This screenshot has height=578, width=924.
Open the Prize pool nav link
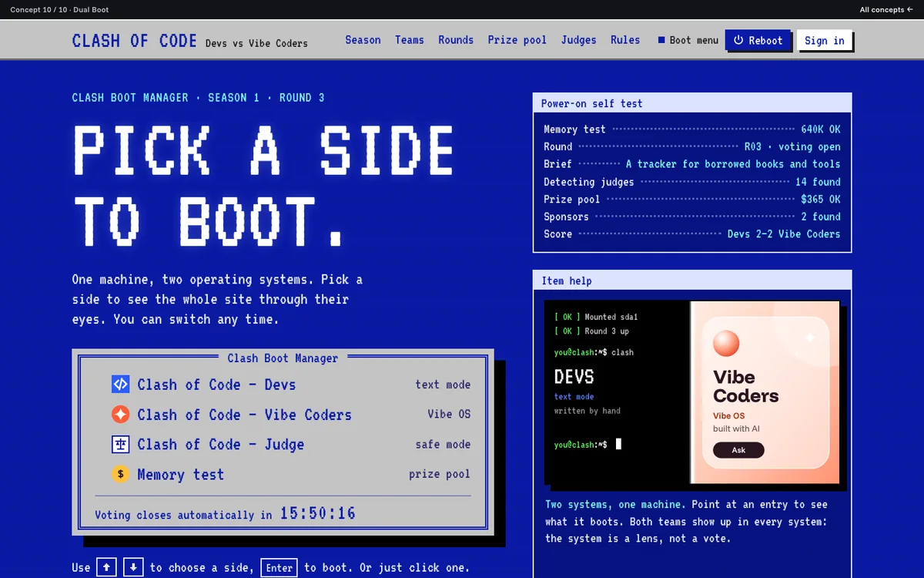(x=517, y=40)
